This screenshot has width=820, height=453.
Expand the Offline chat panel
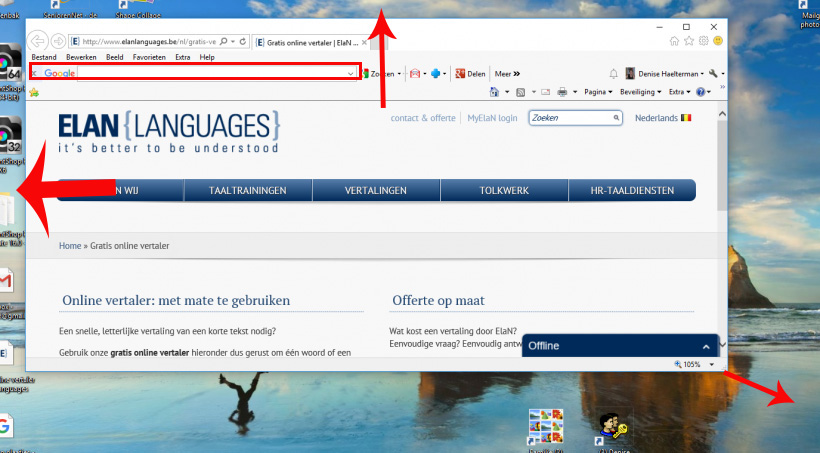707,346
